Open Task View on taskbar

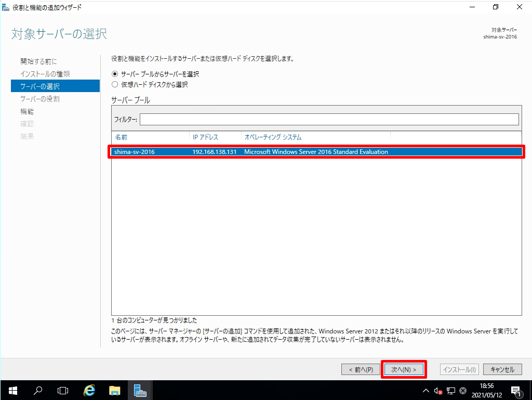point(63,391)
